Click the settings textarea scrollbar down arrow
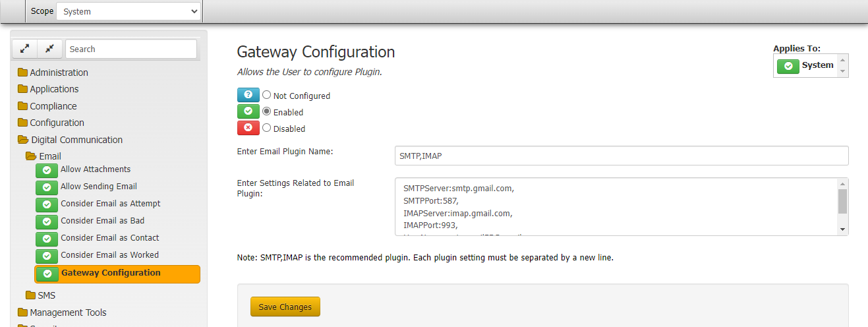 842,229
